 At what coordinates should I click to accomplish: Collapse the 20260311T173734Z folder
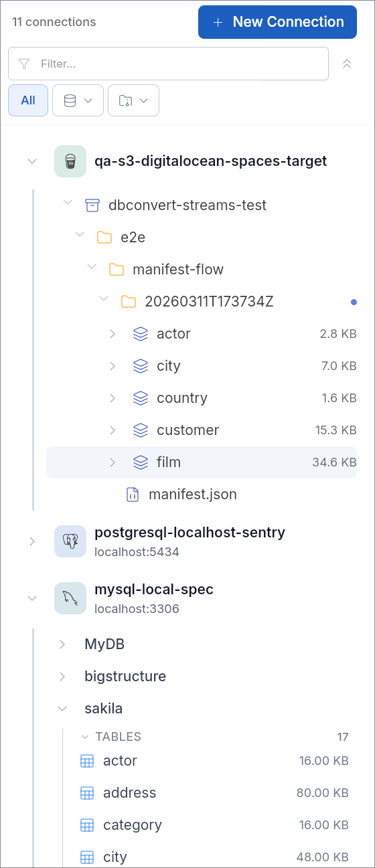click(104, 298)
